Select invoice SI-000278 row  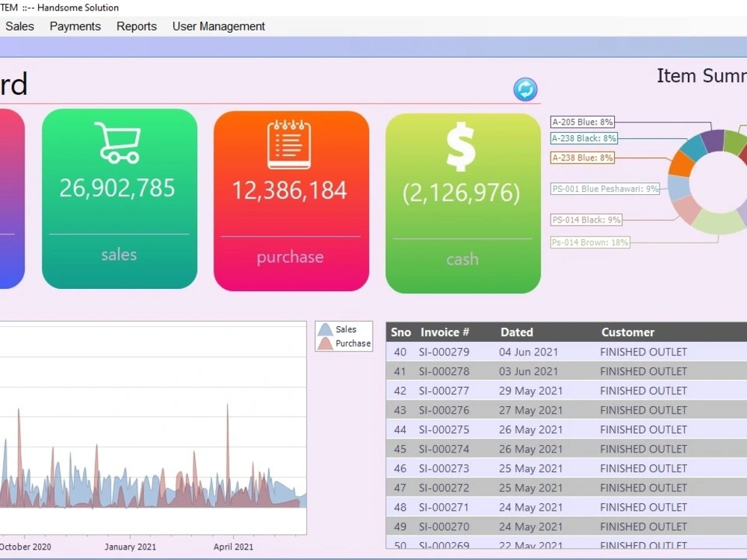point(566,371)
